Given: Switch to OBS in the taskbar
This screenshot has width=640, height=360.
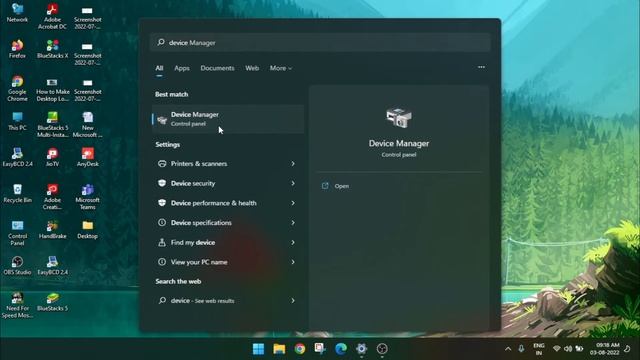Looking at the screenshot, I should click(382, 349).
